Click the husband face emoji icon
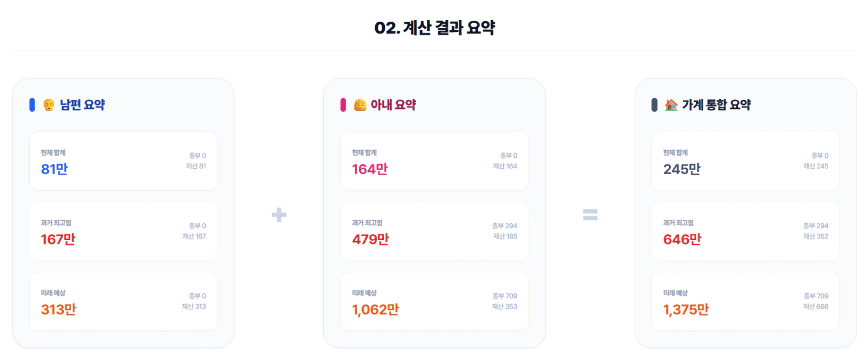 click(49, 105)
